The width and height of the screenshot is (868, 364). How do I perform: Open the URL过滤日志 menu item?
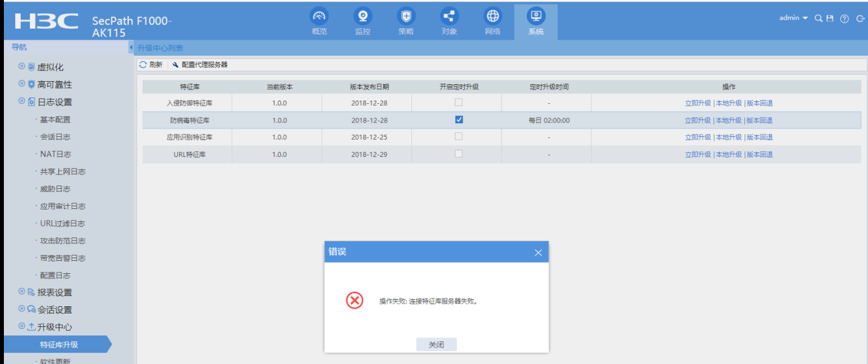tap(62, 223)
